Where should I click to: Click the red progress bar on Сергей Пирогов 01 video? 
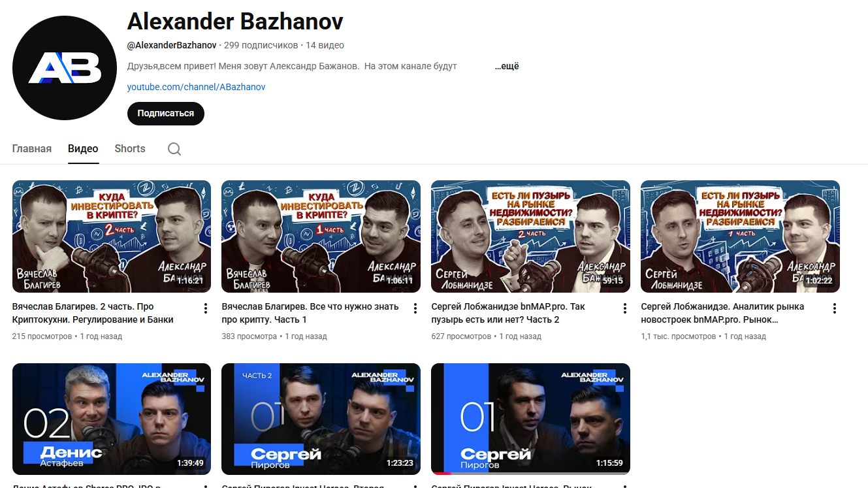[x=442, y=474]
